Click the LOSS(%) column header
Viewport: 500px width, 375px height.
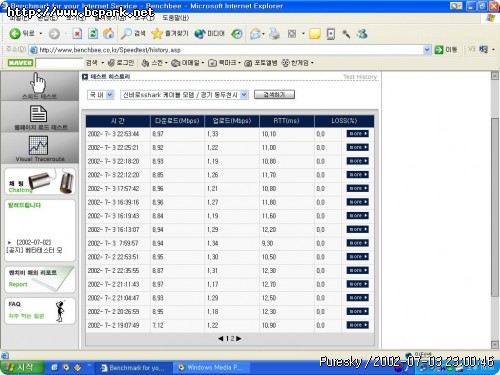click(x=344, y=121)
